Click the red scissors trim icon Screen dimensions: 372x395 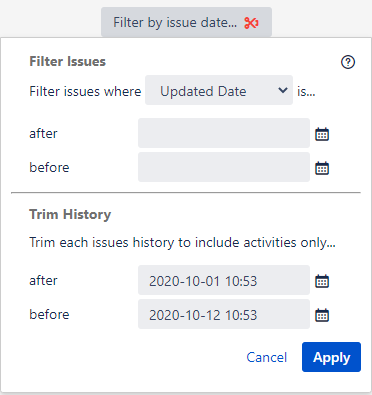click(x=251, y=23)
